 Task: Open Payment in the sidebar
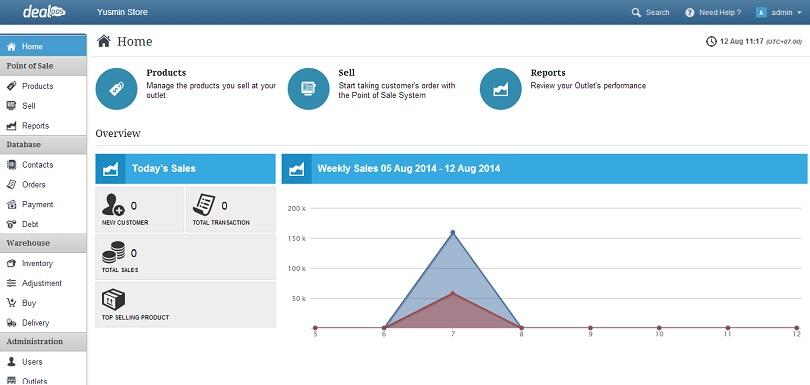[43, 205]
